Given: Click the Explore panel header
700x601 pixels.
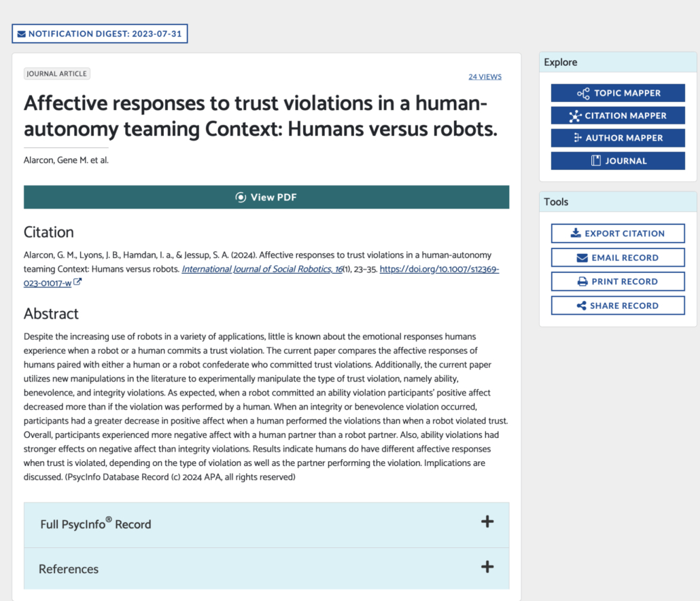Looking at the screenshot, I should (x=618, y=62).
